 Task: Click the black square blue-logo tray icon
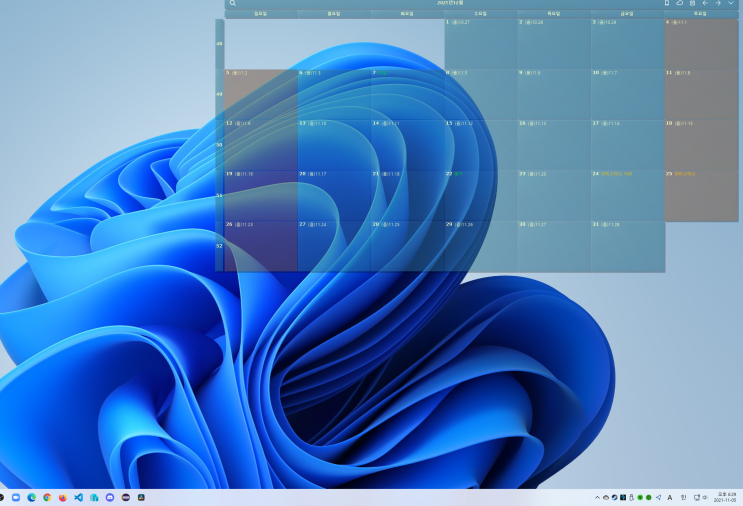click(623, 497)
